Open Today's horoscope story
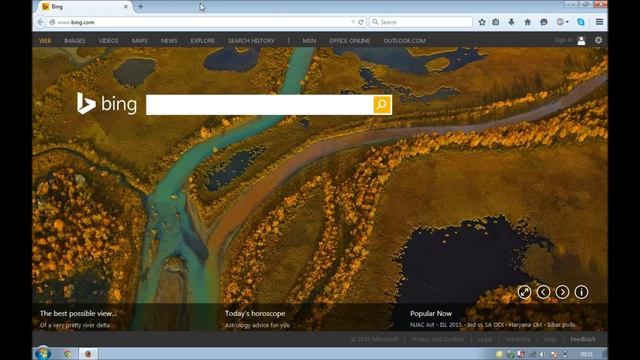 tap(255, 313)
